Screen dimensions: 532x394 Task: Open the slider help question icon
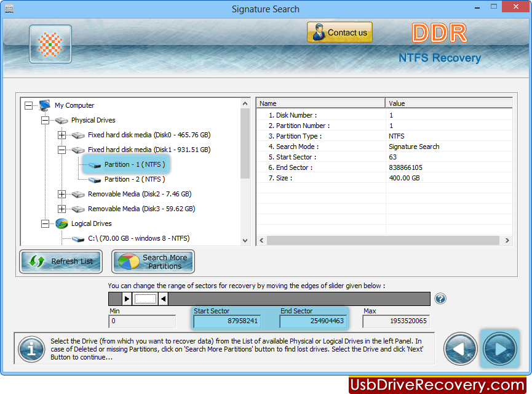pos(440,299)
